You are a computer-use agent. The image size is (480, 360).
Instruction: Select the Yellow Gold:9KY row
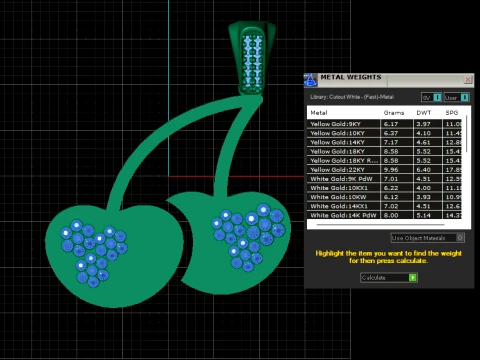pos(384,124)
